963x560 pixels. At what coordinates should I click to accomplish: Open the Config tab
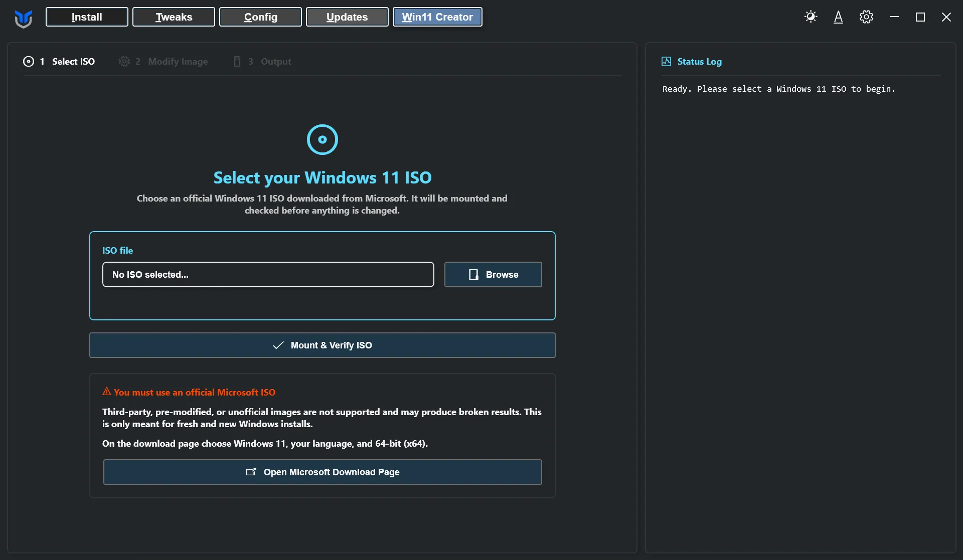point(260,17)
